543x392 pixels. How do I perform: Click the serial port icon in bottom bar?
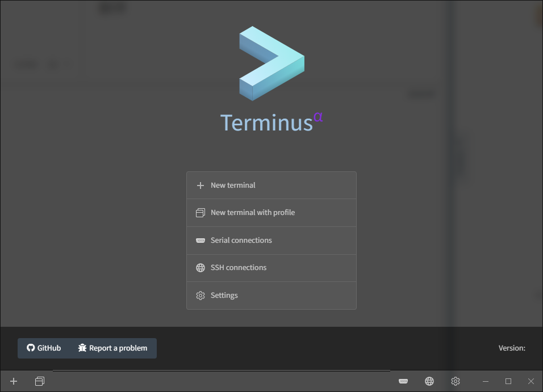point(403,381)
